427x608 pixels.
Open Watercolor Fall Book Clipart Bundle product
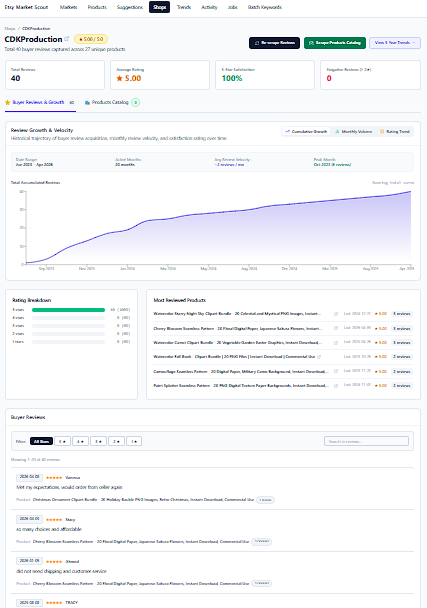(234, 357)
